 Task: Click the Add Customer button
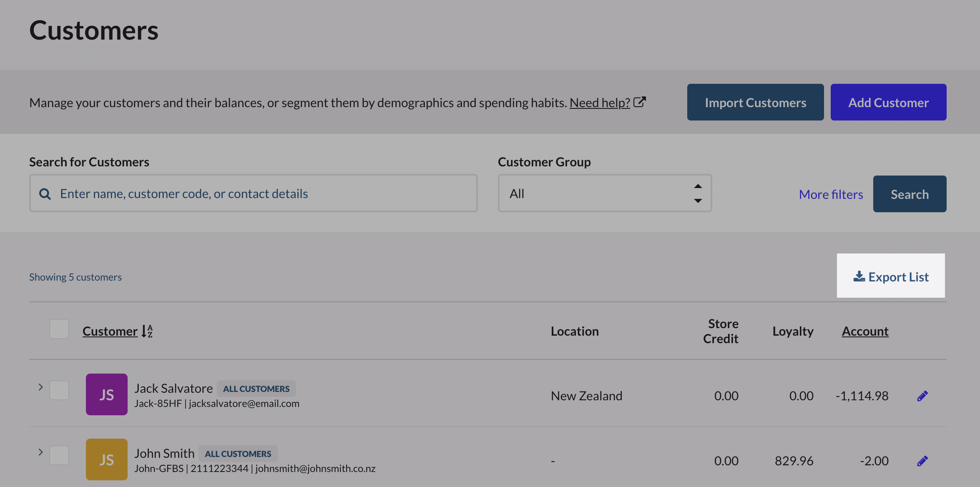[x=888, y=102]
